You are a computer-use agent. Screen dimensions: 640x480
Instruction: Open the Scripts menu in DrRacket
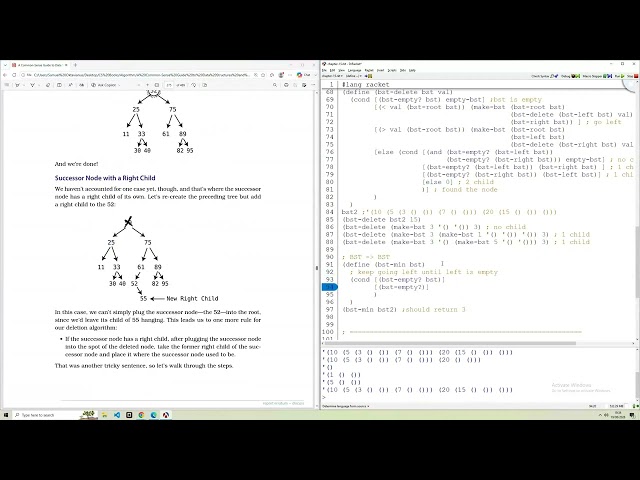click(392, 70)
